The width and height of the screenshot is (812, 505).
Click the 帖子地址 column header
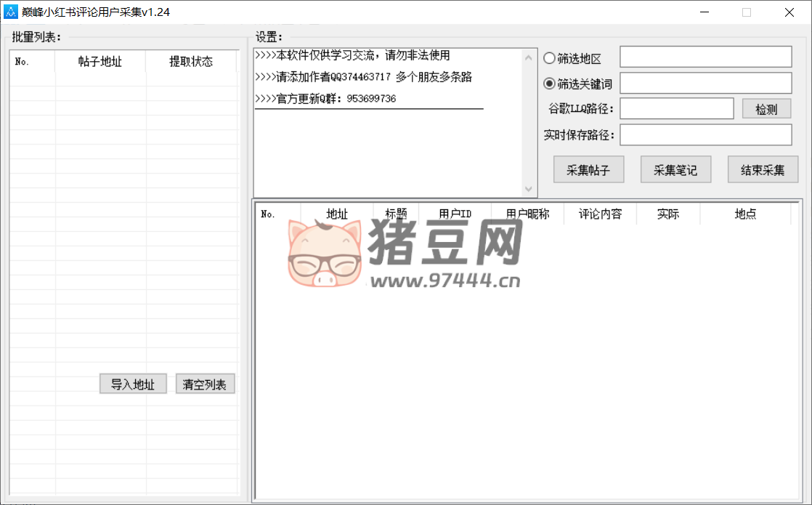click(100, 62)
